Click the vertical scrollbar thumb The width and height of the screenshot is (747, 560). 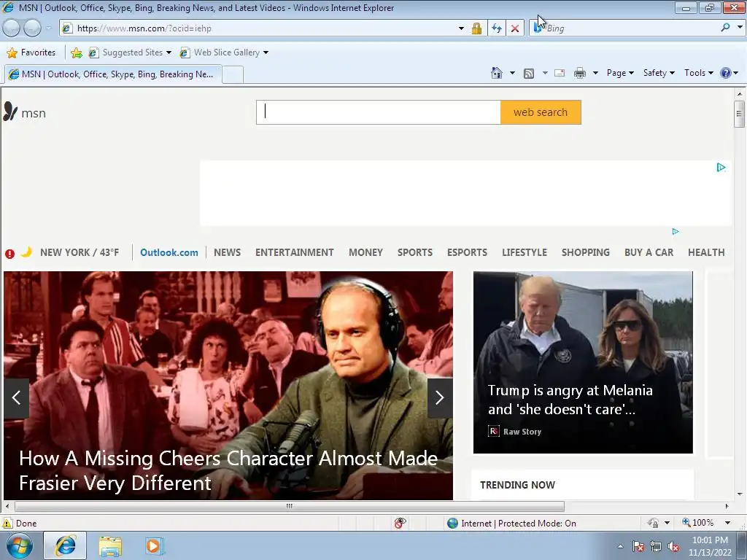[x=739, y=114]
